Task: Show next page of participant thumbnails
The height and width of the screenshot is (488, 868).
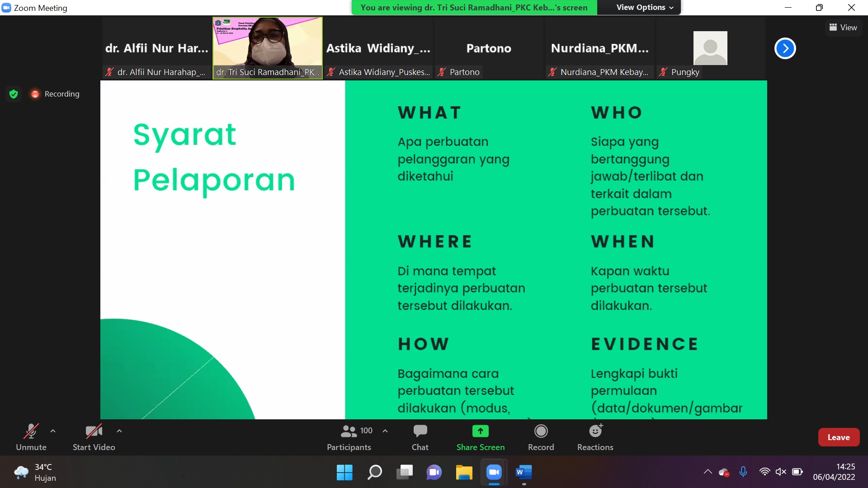Action: 785,48
